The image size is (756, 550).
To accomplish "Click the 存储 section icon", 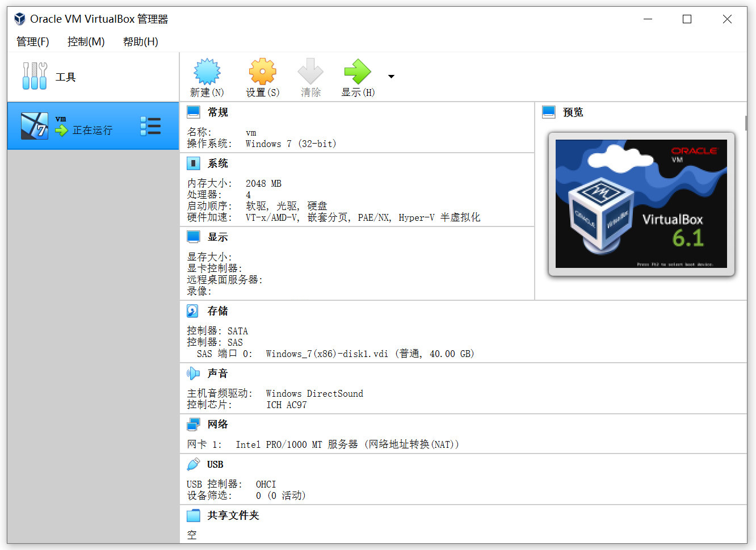I will click(193, 310).
